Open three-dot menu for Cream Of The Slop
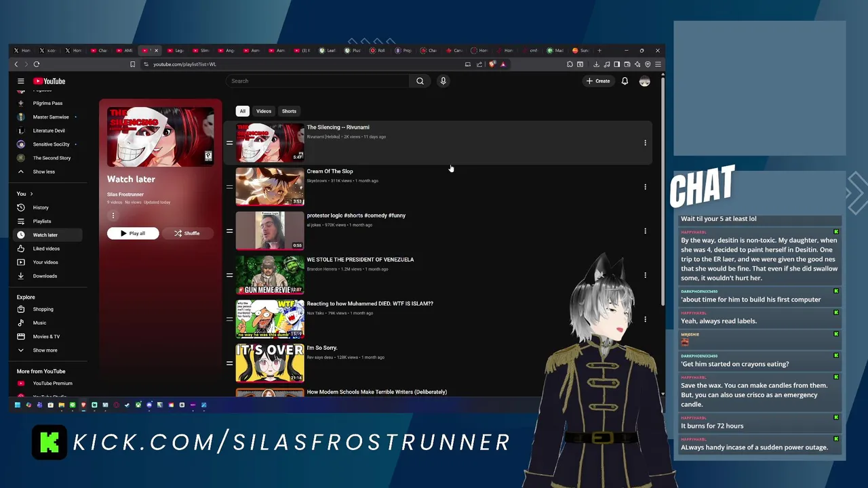Viewport: 868px width, 488px height. (645, 187)
